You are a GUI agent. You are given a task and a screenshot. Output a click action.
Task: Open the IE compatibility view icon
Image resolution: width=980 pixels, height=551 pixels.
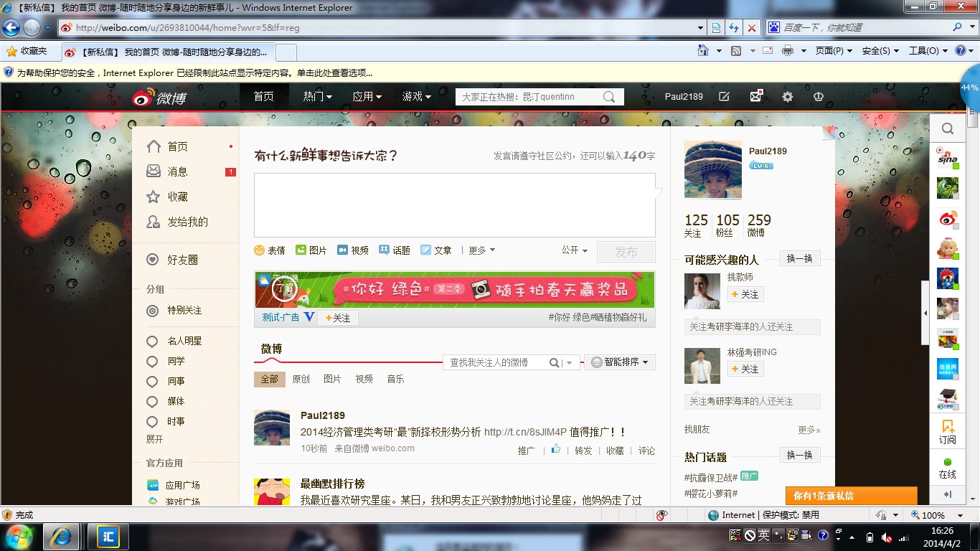pos(716,28)
